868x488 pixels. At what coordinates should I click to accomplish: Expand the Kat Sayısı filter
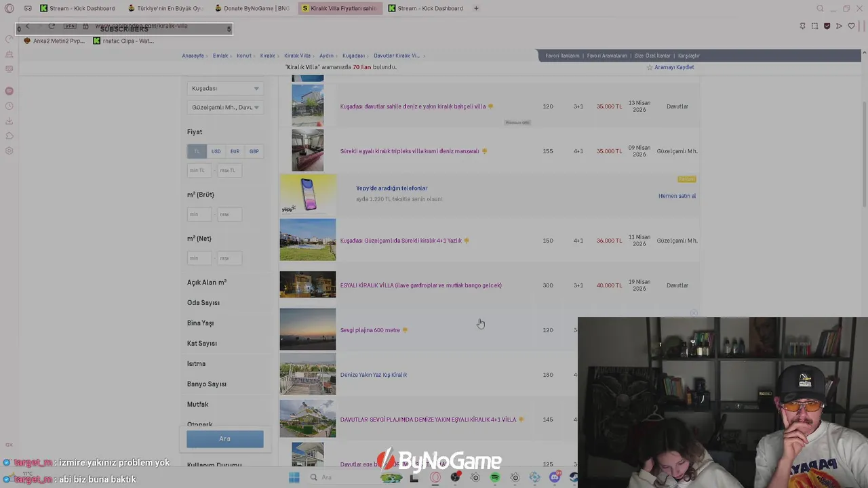click(x=202, y=344)
